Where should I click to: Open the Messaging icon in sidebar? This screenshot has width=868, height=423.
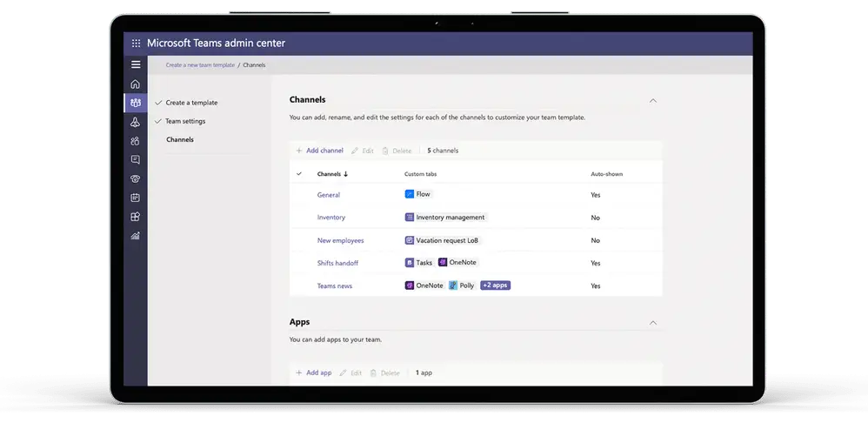tap(135, 160)
